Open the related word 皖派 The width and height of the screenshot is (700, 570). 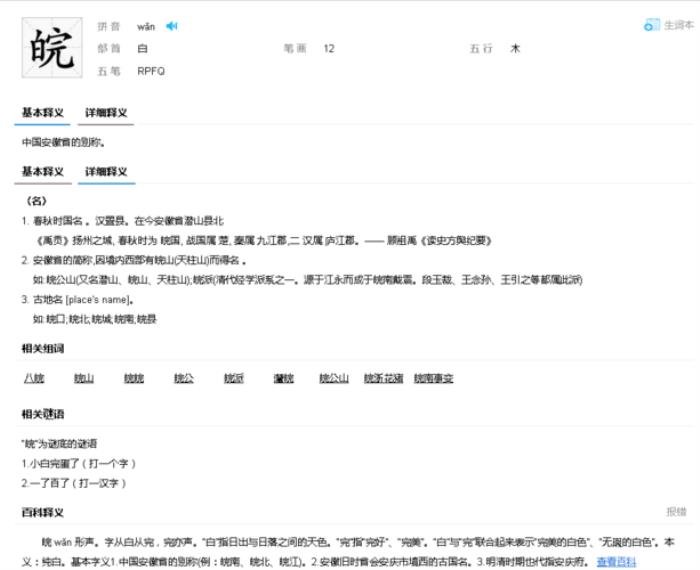(234, 378)
